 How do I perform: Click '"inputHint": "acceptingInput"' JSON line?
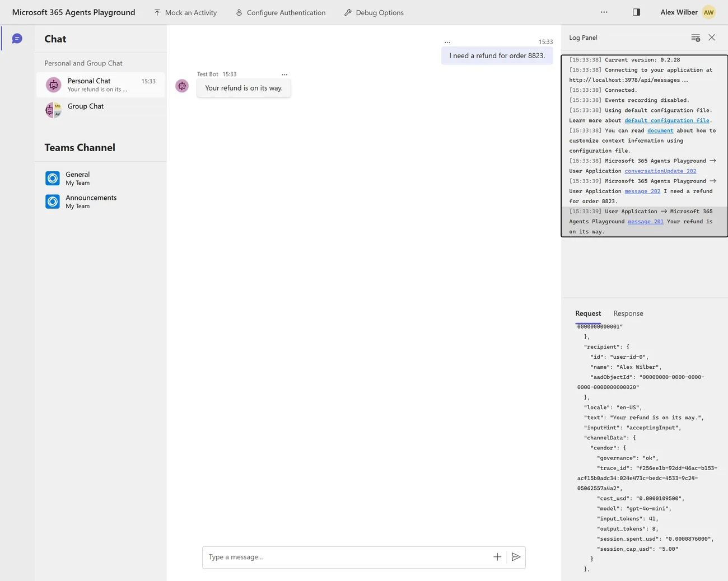pos(633,428)
